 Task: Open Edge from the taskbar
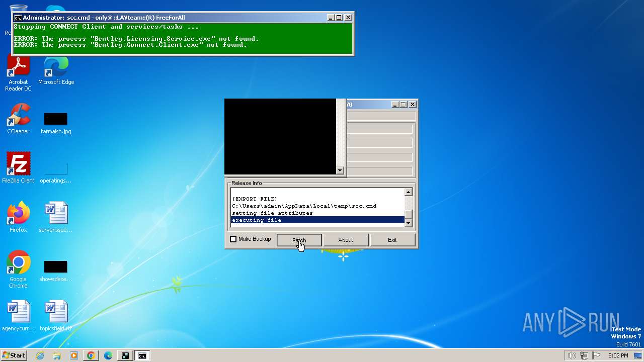pyautogui.click(x=108, y=355)
